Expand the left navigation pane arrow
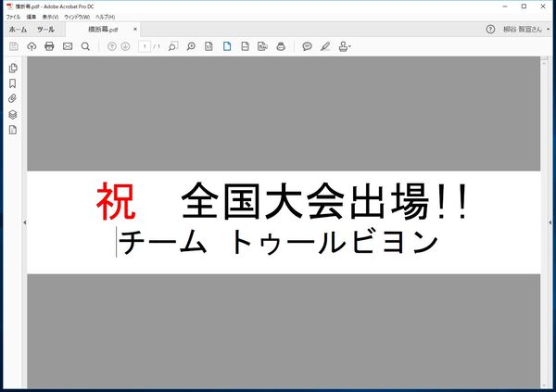The height and width of the screenshot is (392, 556). 23,222
